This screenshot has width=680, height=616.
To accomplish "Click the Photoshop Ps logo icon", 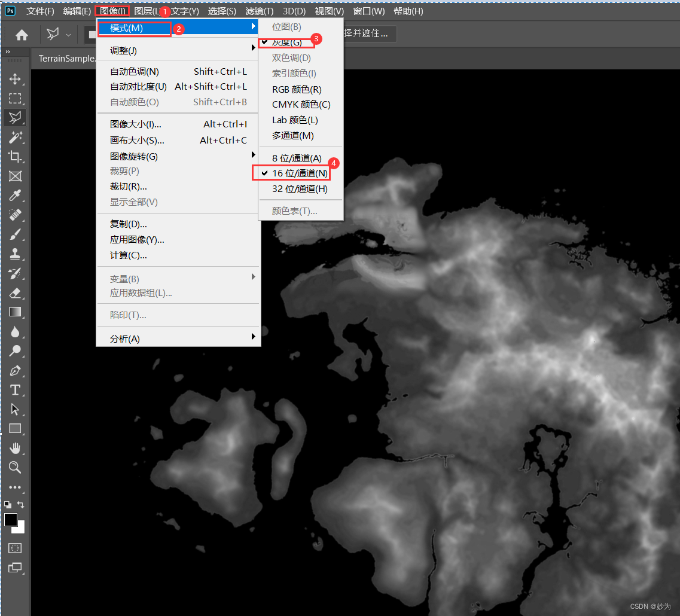I will (10, 11).
